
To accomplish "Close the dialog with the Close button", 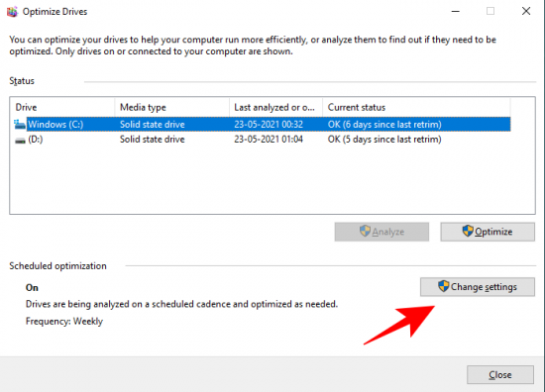I will click(500, 374).
